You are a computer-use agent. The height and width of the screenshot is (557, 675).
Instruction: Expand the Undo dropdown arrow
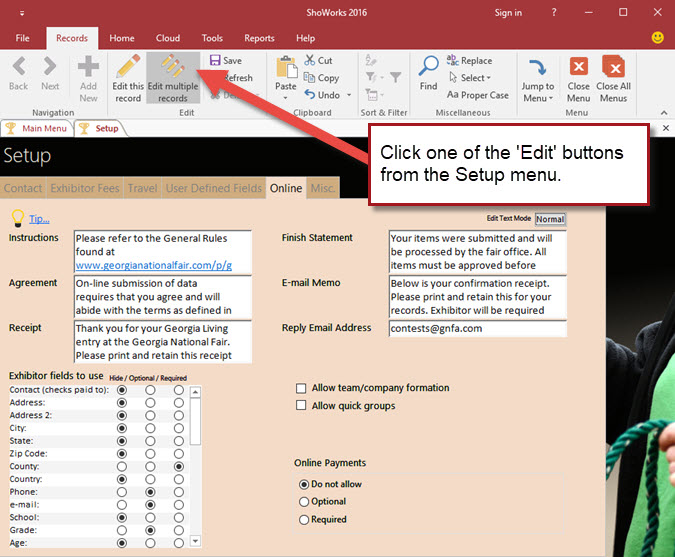[347, 96]
